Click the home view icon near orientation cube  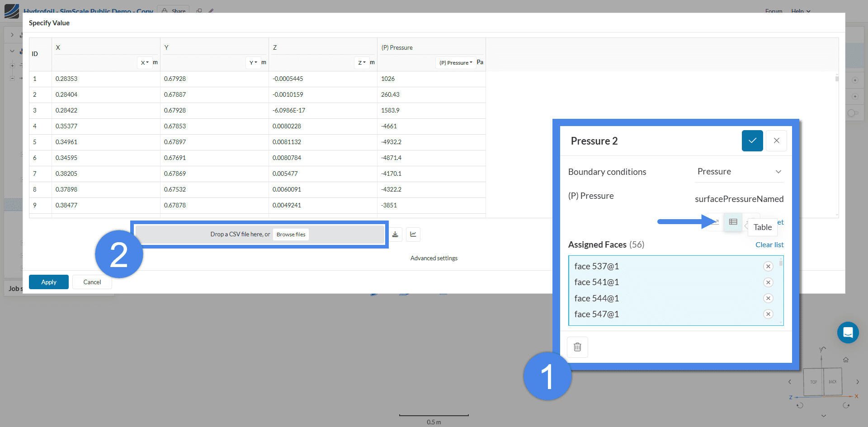[845, 360]
